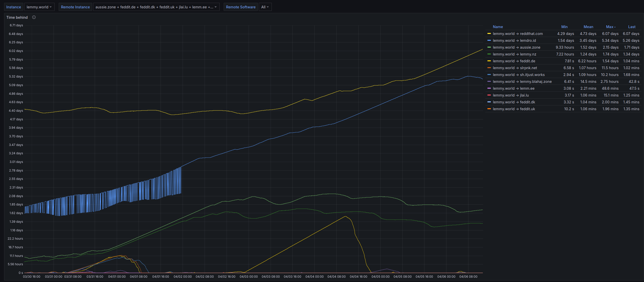The width and height of the screenshot is (644, 282).
Task: Isolate the lemmy.world → jlai.lu series
Action: coord(511,95)
